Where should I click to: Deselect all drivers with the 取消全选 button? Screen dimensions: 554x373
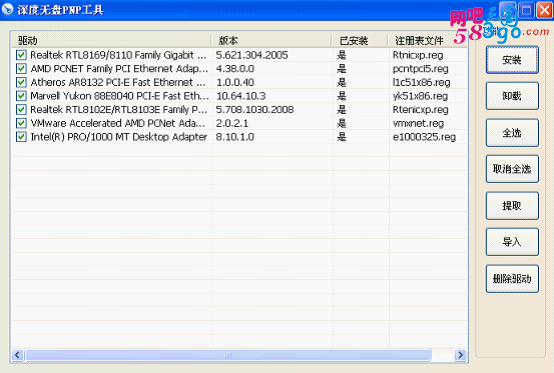[x=512, y=169]
